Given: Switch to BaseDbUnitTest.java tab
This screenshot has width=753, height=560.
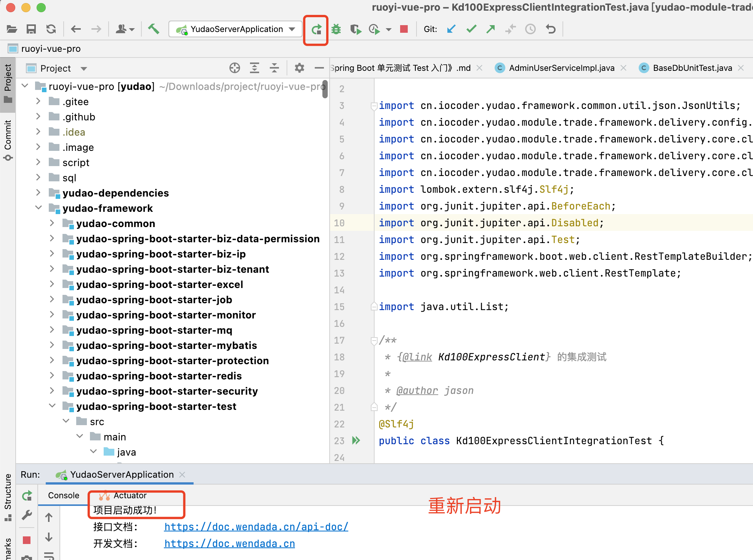Looking at the screenshot, I should tap(692, 68).
